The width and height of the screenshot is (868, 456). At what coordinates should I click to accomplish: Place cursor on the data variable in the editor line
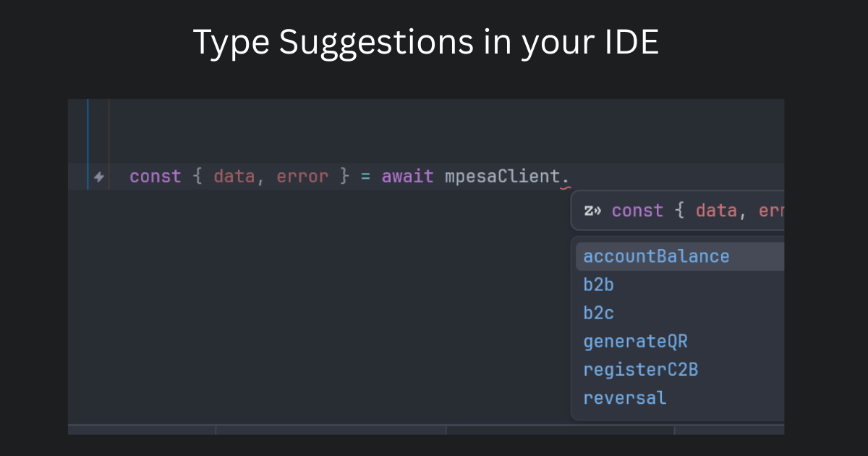pos(234,176)
